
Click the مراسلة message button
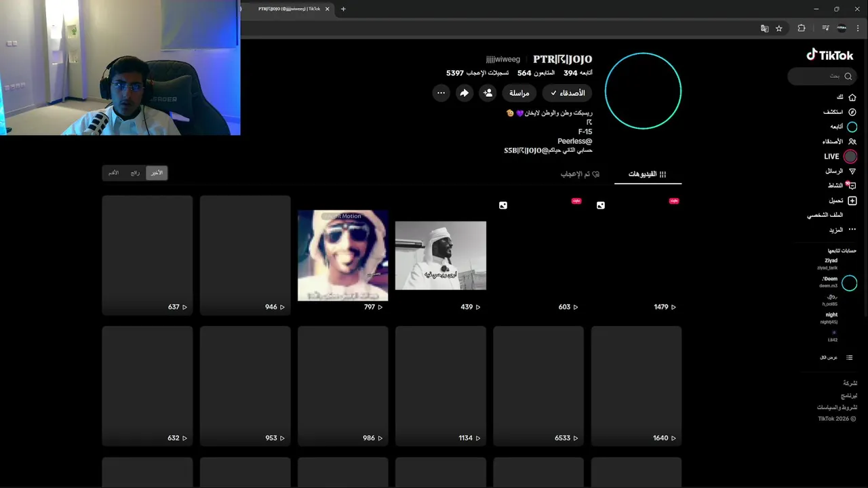coord(519,93)
